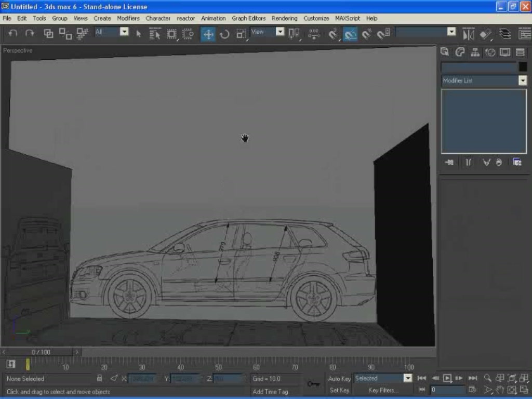Switch to the Create command panel
532x399 pixels.
(445, 52)
